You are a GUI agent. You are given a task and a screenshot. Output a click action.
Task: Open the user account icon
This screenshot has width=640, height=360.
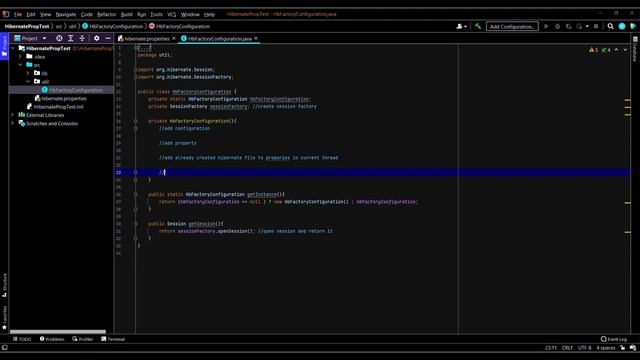click(x=460, y=26)
